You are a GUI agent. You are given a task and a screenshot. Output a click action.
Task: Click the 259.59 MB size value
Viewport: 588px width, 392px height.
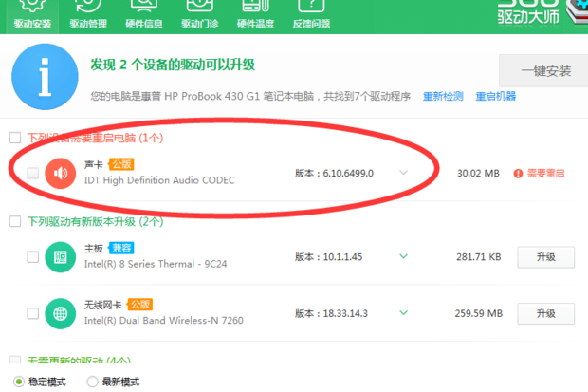[x=479, y=313]
